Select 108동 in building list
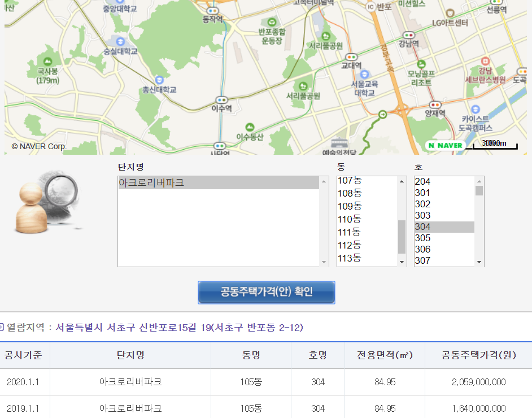The image size is (532, 418). 367,193
